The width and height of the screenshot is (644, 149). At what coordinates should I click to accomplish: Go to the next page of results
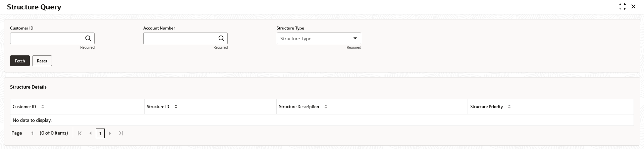pos(110,133)
